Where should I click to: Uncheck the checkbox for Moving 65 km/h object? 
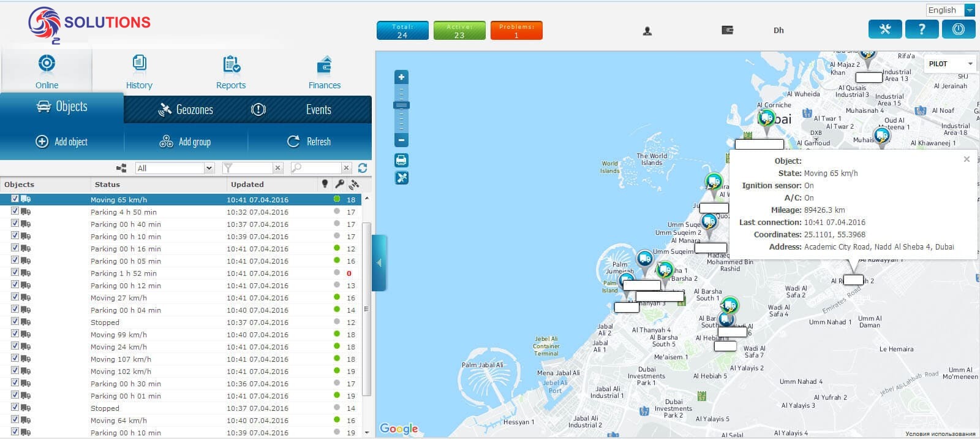tap(15, 199)
